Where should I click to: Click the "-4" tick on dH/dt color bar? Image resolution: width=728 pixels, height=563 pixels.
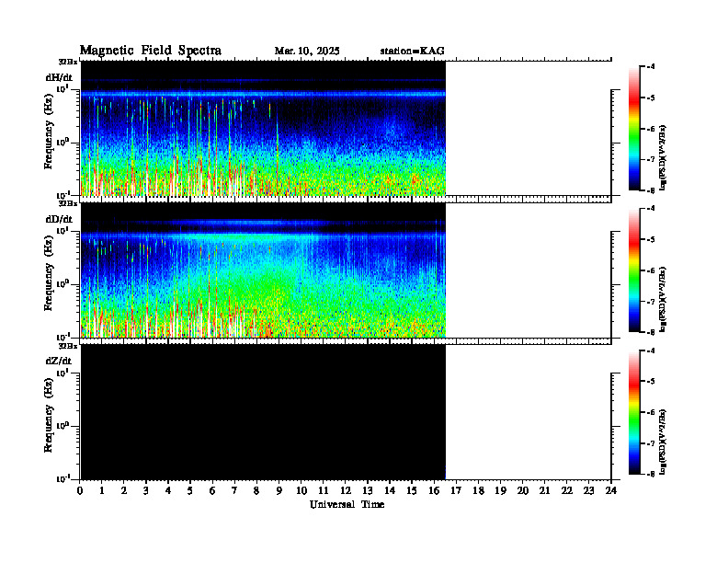pos(651,67)
